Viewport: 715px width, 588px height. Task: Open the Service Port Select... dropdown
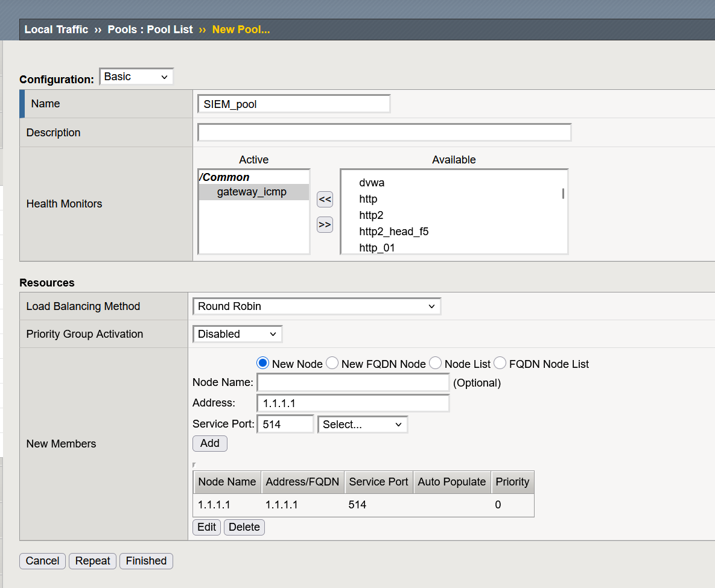pos(362,425)
